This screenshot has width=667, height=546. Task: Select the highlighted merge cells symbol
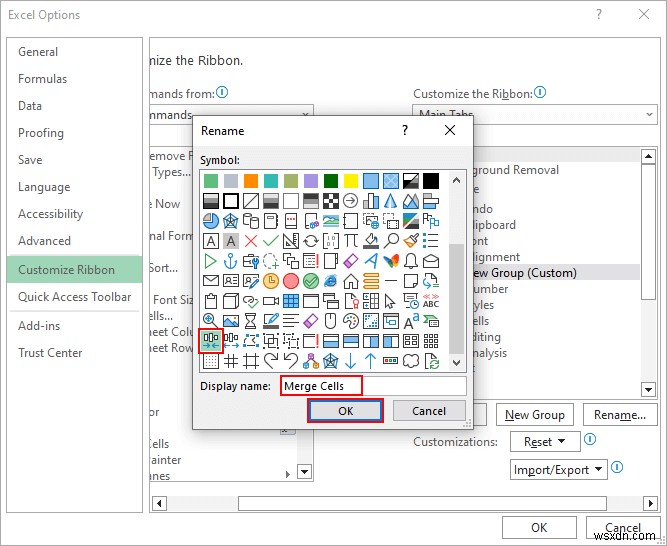point(211,341)
